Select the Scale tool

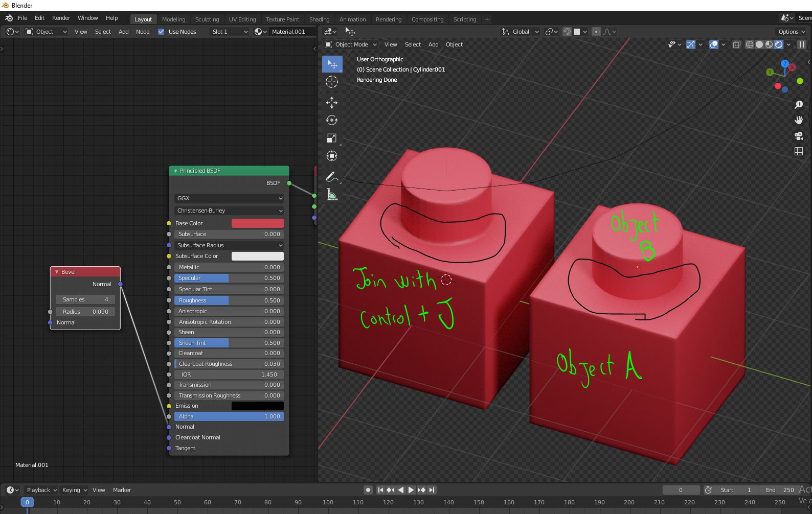tap(332, 138)
